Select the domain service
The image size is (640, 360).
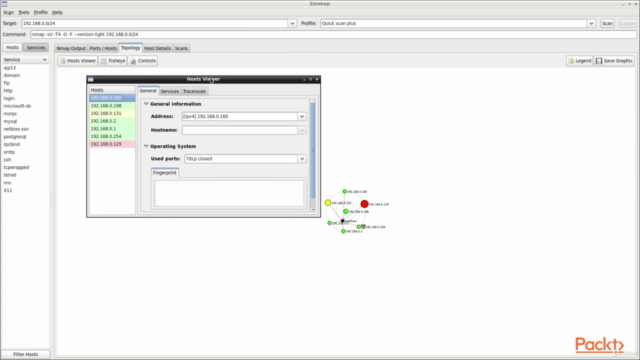pyautogui.click(x=12, y=76)
